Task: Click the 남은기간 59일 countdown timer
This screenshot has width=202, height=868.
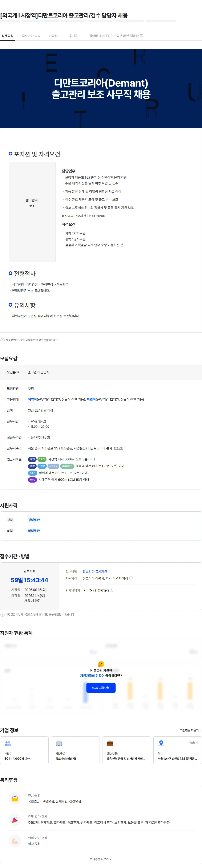Action: (29, 580)
